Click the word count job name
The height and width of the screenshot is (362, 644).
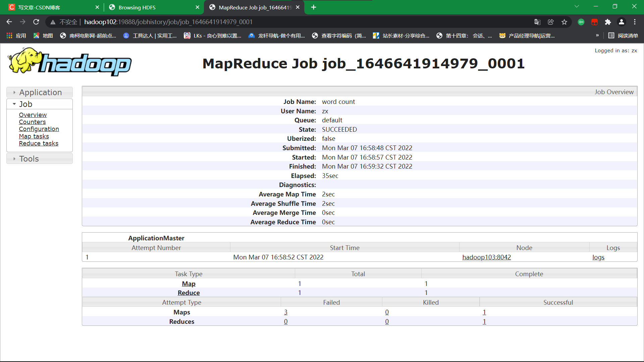pos(338,102)
